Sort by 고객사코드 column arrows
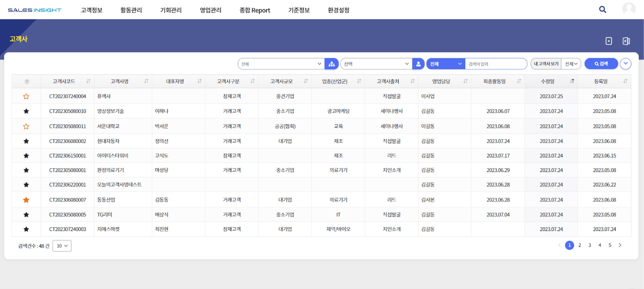Image resolution: width=644 pixels, height=289 pixels. pos(88,81)
